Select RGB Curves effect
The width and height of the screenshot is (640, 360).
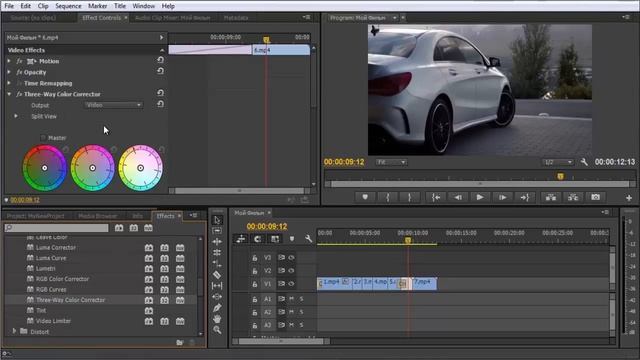pyautogui.click(x=51, y=289)
